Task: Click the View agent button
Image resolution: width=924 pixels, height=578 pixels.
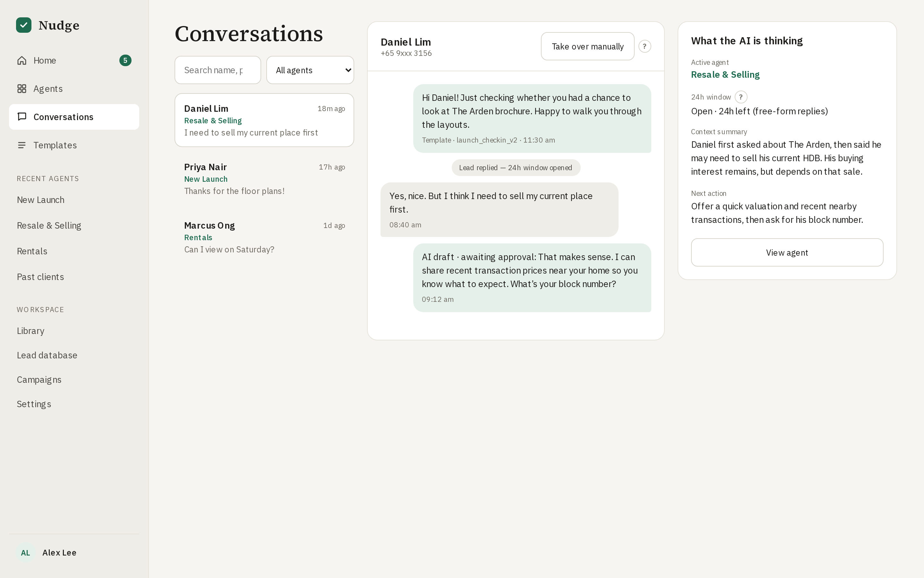Action: point(787,252)
